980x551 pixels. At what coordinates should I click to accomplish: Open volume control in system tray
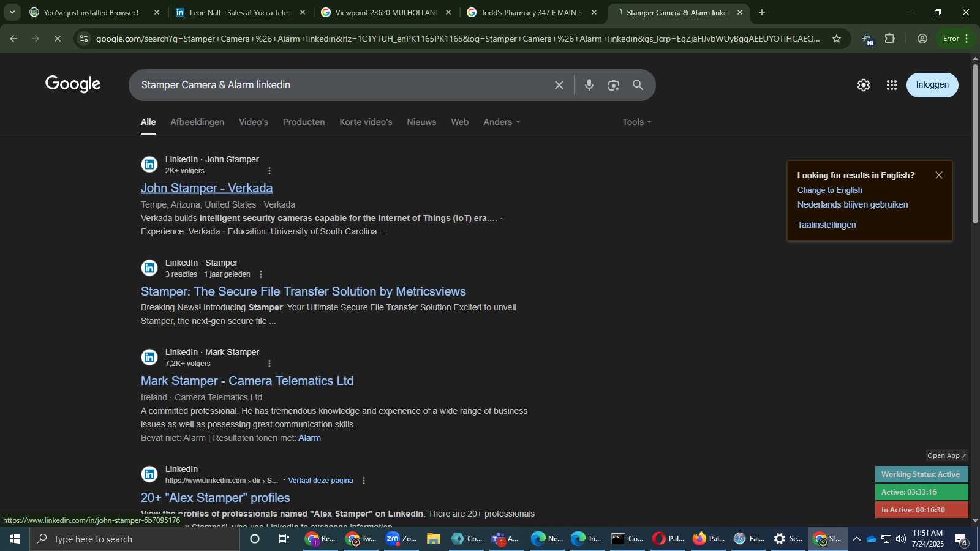pyautogui.click(x=900, y=539)
